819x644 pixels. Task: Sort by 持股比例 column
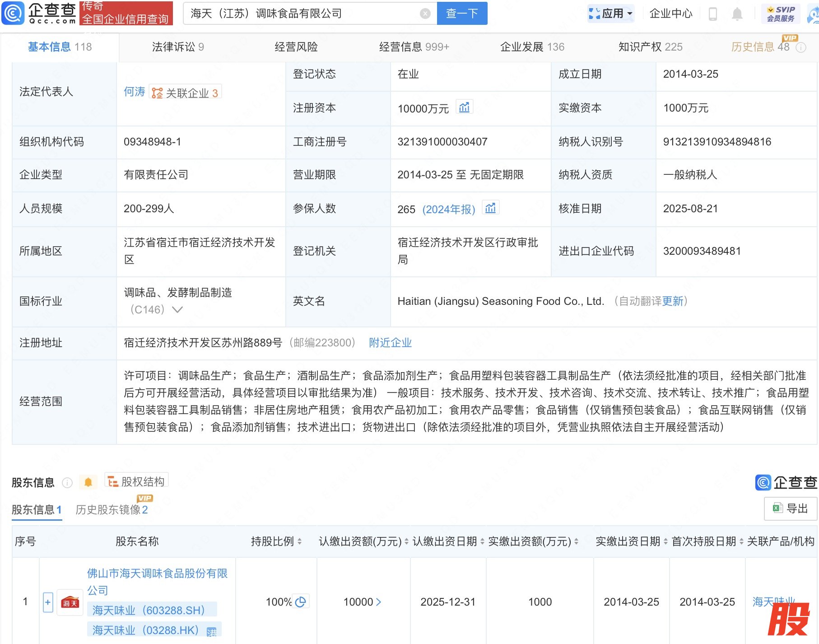click(300, 541)
